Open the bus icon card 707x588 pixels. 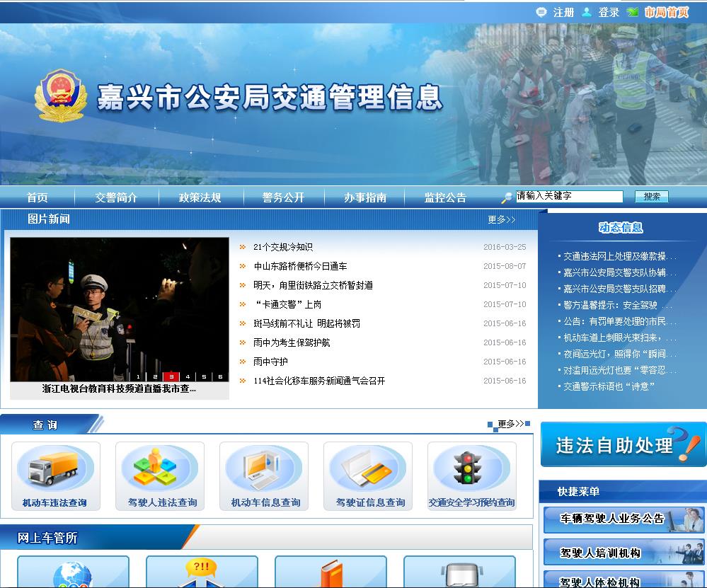click(x=459, y=572)
